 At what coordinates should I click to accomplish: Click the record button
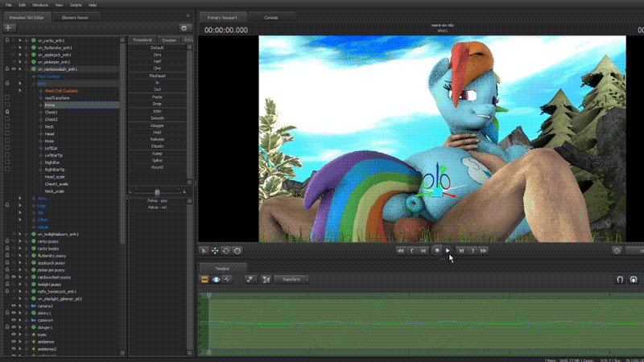pos(437,250)
